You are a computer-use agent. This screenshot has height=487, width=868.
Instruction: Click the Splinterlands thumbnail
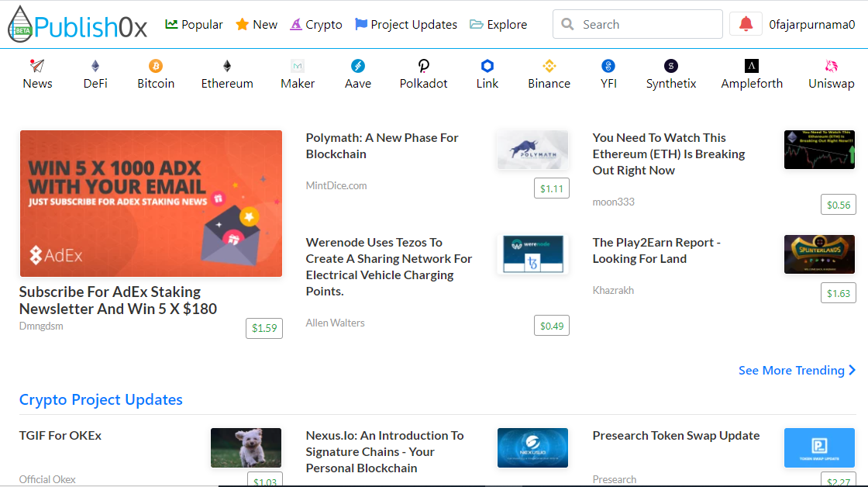819,254
